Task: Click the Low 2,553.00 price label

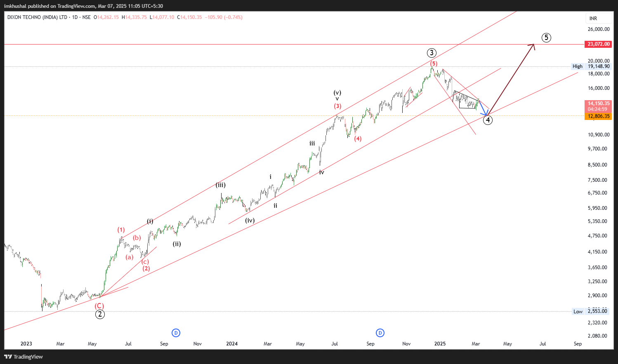Action: tap(592, 311)
